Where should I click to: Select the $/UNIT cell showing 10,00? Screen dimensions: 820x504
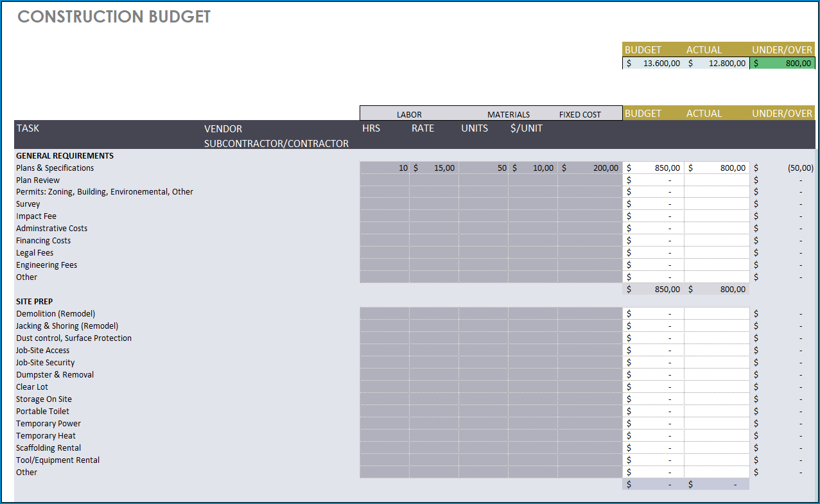(535, 168)
